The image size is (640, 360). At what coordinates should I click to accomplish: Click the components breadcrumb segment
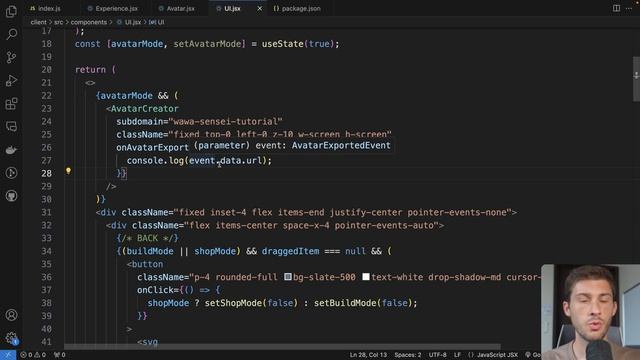[89, 22]
